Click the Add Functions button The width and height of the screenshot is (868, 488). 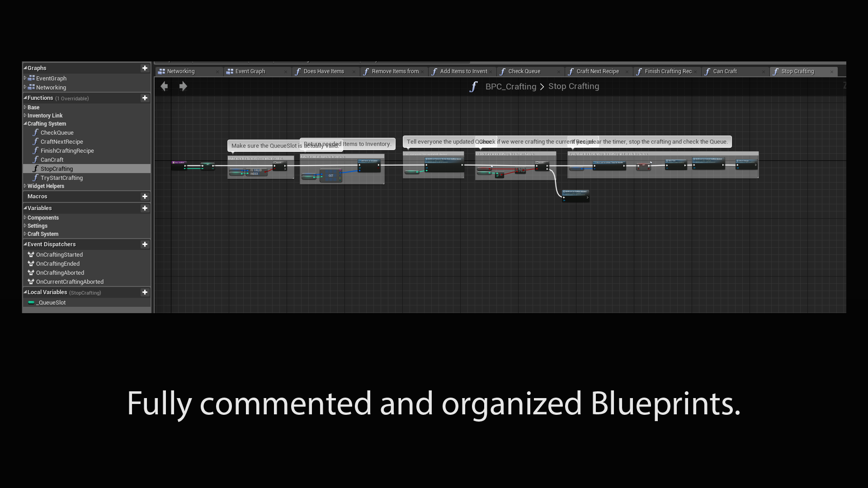[145, 98]
